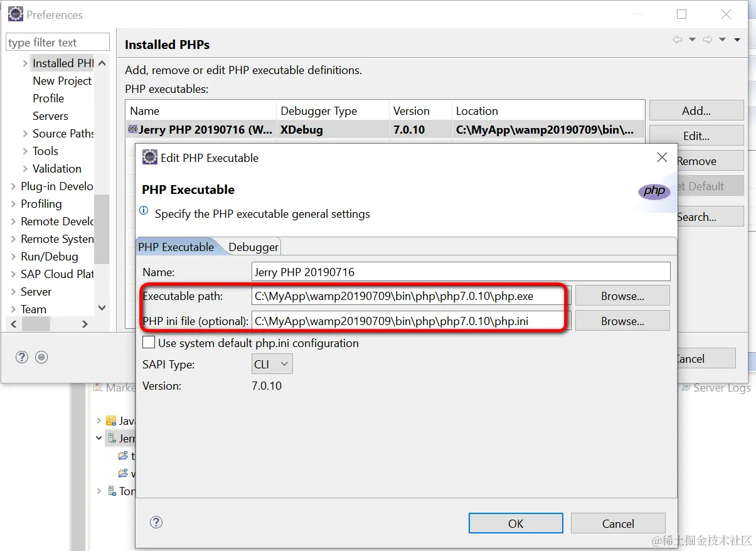Select Profile in preferences tree

(48, 98)
